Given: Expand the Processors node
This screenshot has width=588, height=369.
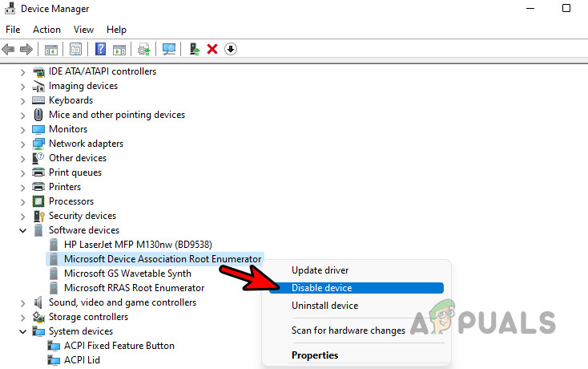Looking at the screenshot, I should pyautogui.click(x=23, y=201).
